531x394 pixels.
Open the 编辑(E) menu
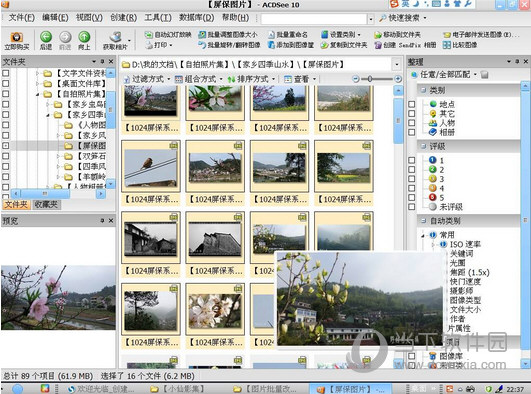point(55,18)
